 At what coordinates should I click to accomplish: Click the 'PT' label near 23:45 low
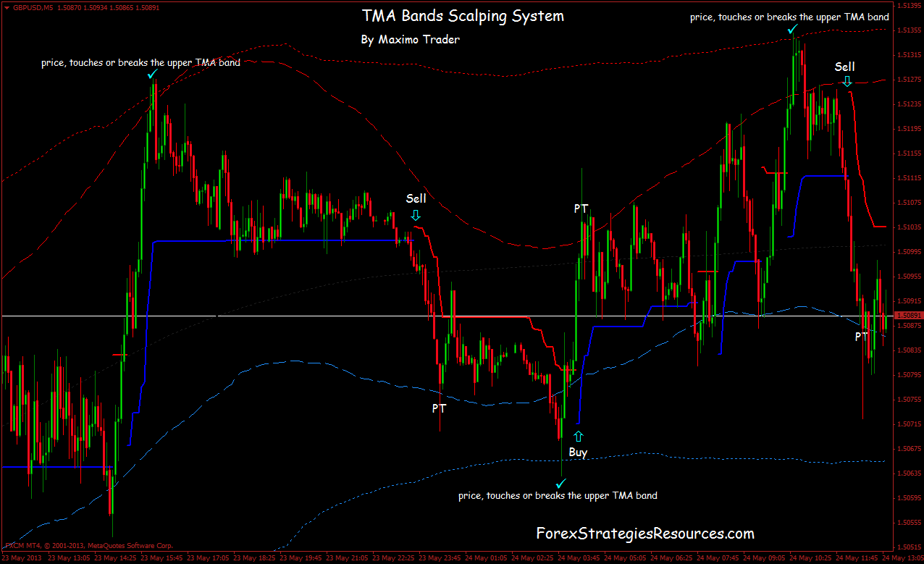(x=440, y=408)
